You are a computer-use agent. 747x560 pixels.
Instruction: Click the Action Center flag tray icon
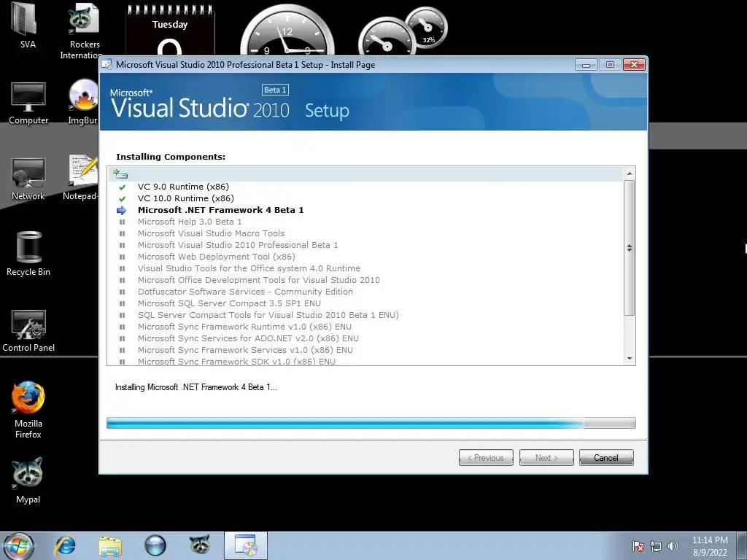(x=638, y=546)
